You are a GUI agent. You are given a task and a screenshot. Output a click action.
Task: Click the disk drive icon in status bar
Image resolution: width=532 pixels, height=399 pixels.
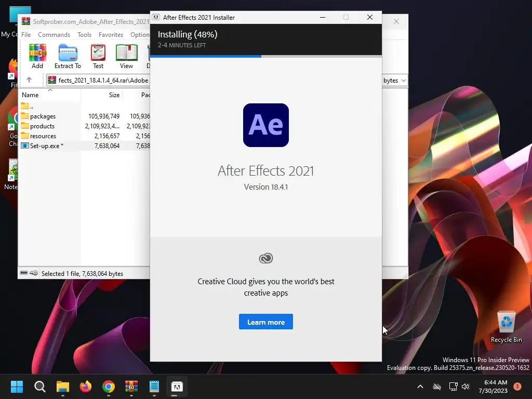(x=24, y=273)
